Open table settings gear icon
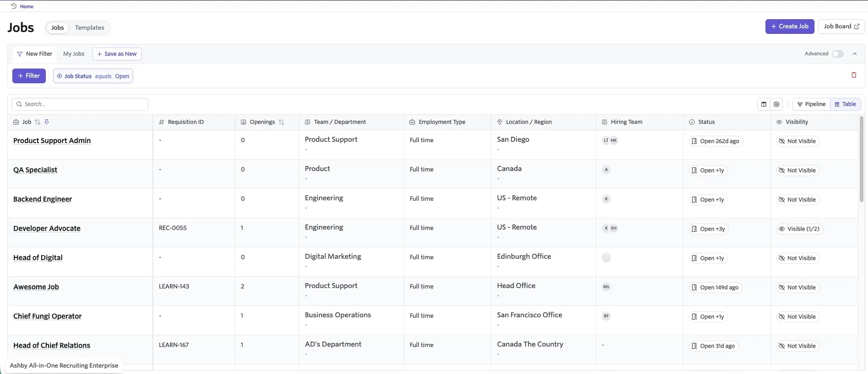 tap(776, 104)
